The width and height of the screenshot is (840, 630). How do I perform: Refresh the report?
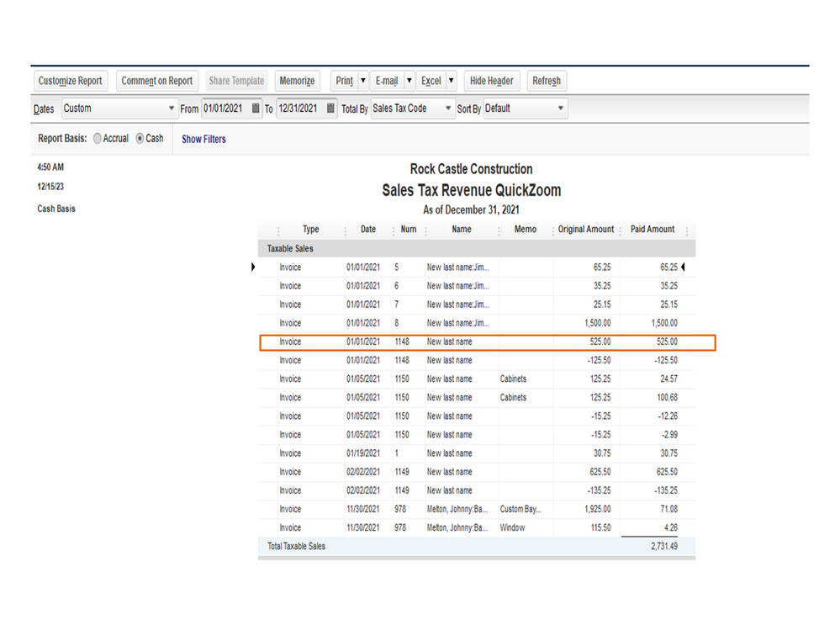point(547,81)
